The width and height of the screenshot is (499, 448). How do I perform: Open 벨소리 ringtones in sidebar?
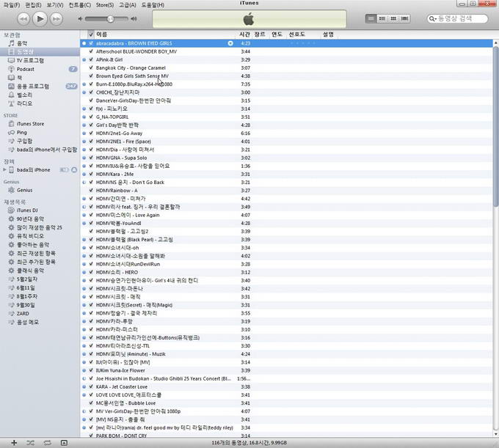click(40, 95)
